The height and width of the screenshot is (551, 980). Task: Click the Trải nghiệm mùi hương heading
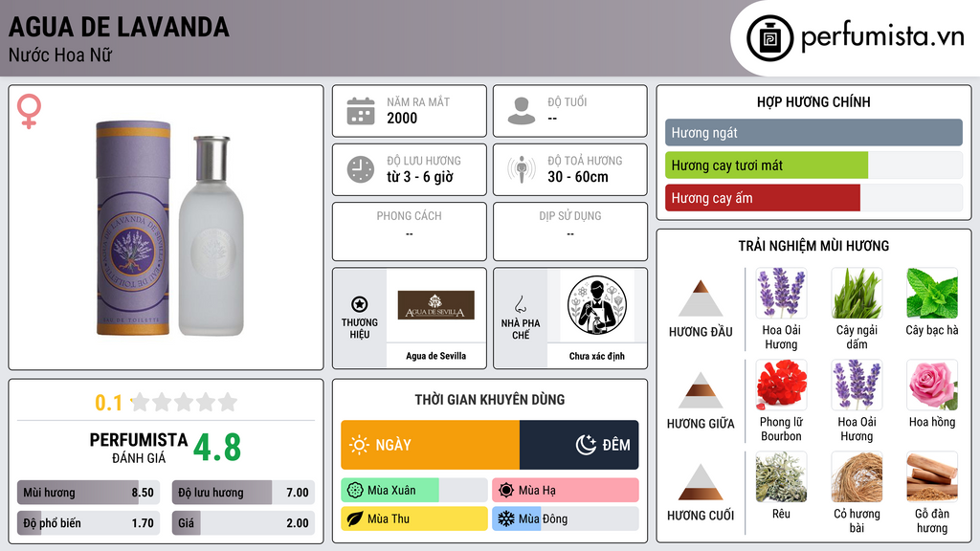pos(813,246)
